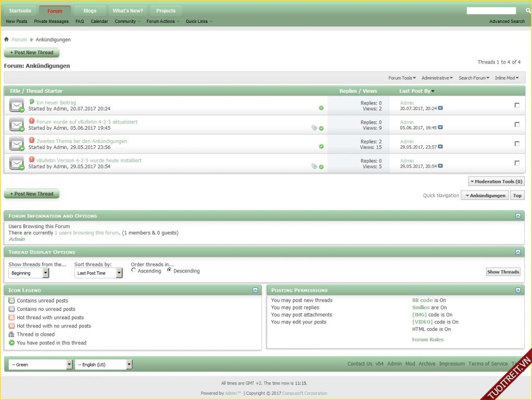The width and height of the screenshot is (532, 400).
Task: Collapse the Forum Information and Options panel
Action: (x=518, y=216)
